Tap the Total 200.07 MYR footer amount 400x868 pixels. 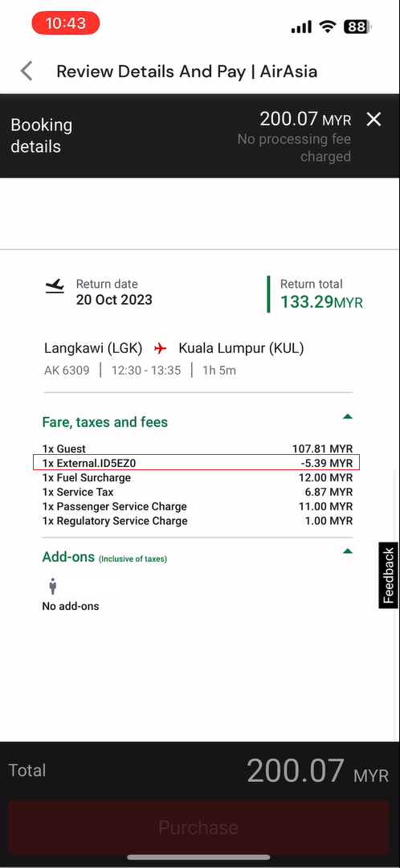pyautogui.click(x=317, y=771)
